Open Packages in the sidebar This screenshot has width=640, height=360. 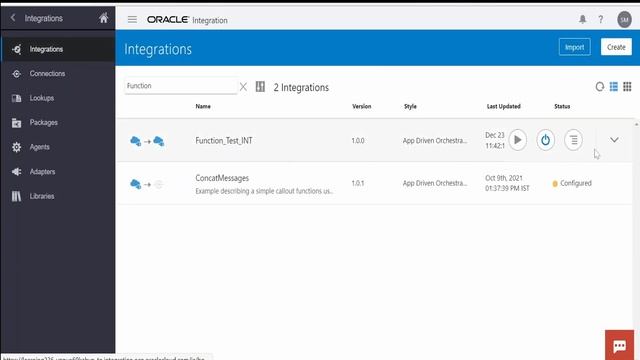pos(58,123)
